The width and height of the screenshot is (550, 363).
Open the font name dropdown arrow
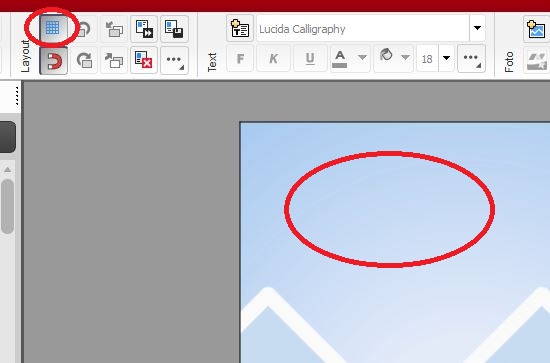[x=477, y=28]
